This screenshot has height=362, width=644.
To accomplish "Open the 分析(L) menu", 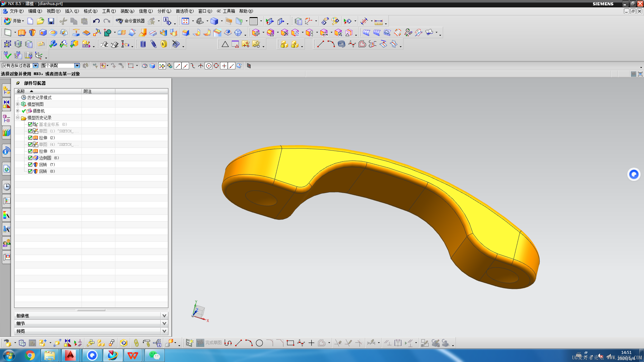I will click(164, 11).
